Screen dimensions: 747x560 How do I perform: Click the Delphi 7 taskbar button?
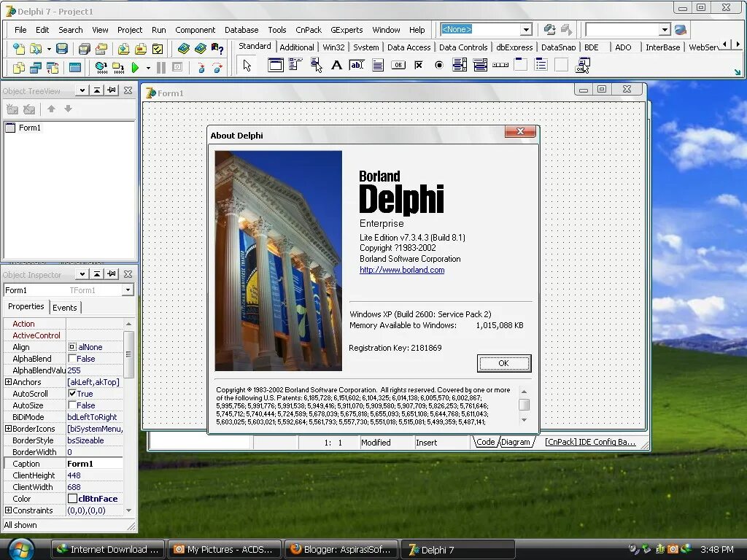[458, 550]
